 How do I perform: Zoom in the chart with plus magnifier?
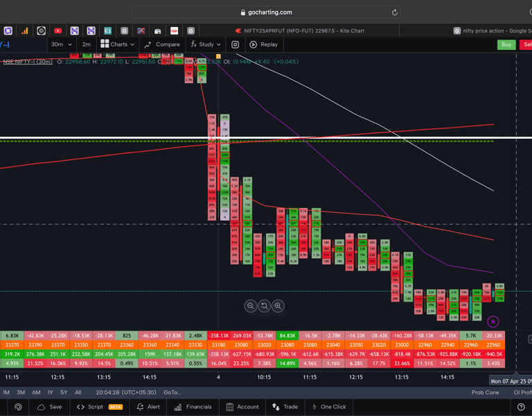pyautogui.click(x=278, y=306)
